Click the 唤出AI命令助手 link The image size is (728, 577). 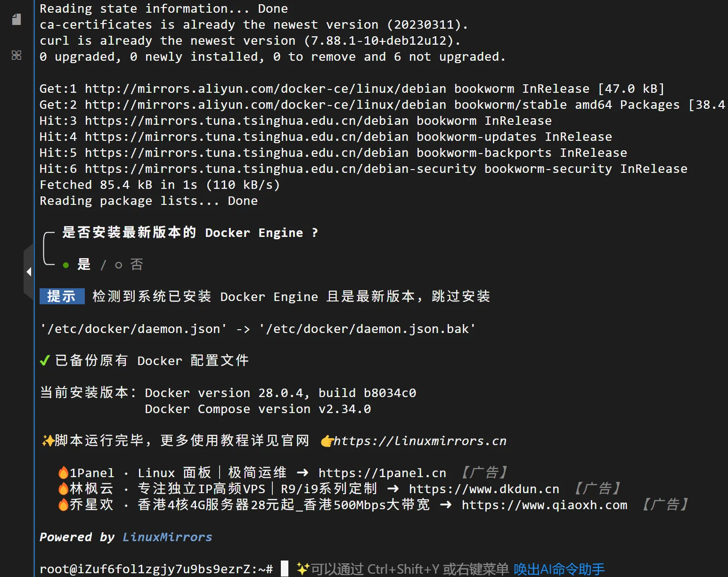click(559, 569)
